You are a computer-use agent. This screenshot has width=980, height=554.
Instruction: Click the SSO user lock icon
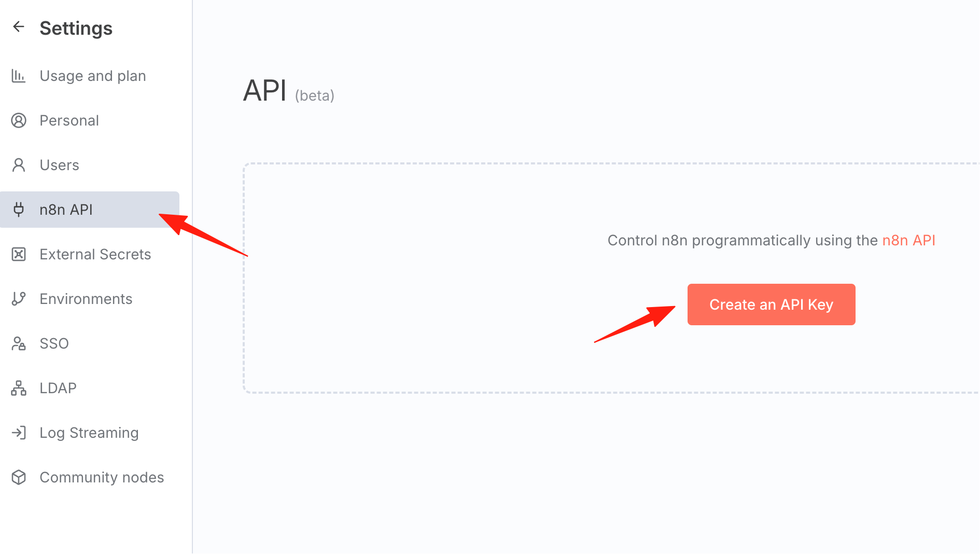pyautogui.click(x=19, y=343)
